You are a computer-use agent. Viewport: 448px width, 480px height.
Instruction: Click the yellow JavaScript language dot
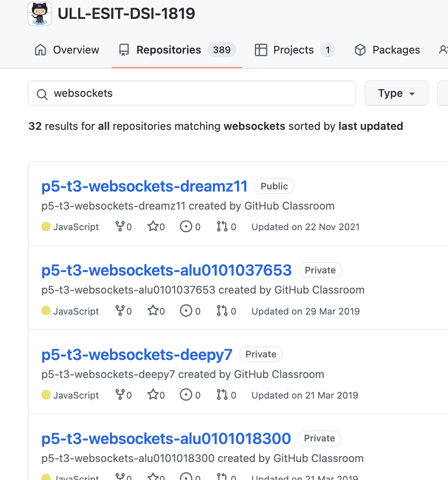click(46, 226)
